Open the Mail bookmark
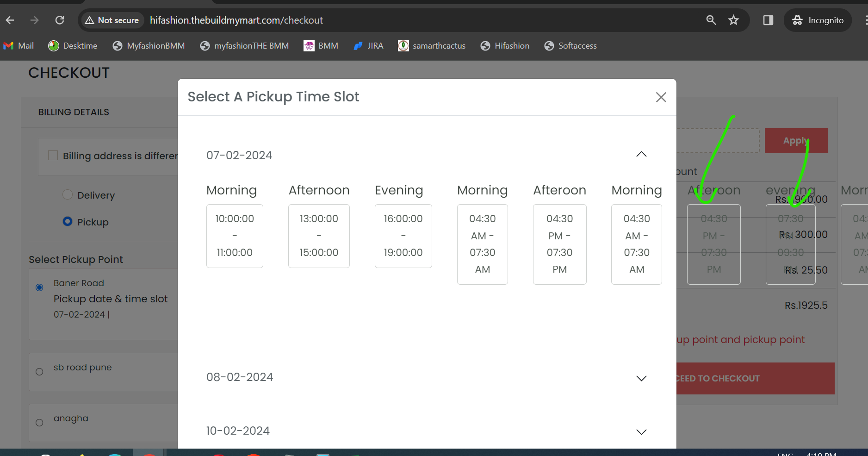Image resolution: width=868 pixels, height=456 pixels. (x=19, y=46)
